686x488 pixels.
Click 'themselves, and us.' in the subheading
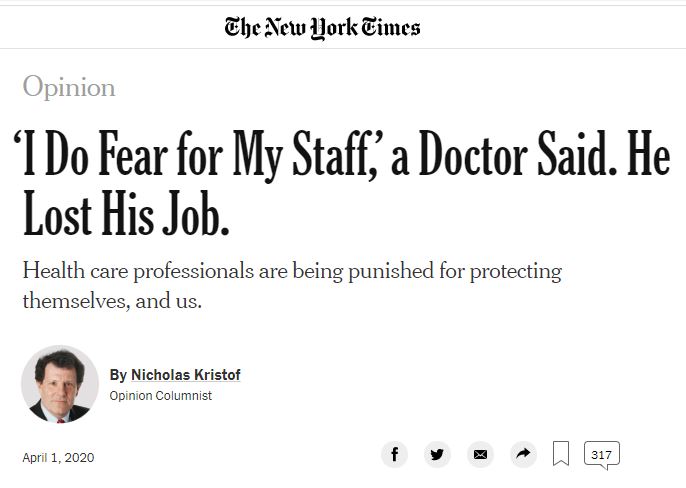pyautogui.click(x=112, y=301)
